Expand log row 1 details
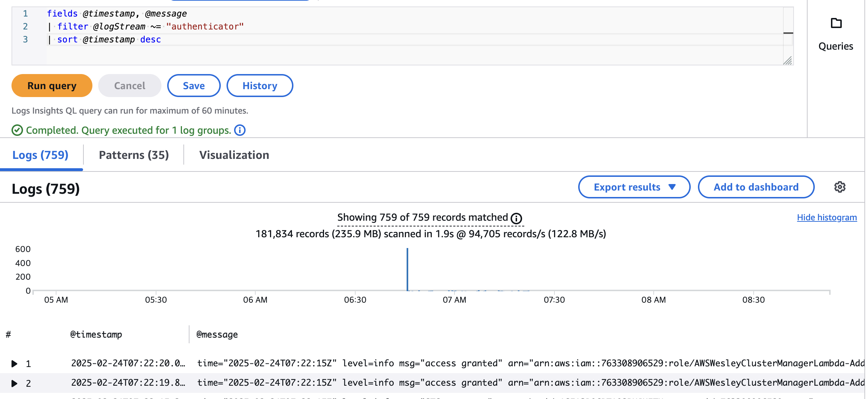The height and width of the screenshot is (399, 868). tap(14, 364)
